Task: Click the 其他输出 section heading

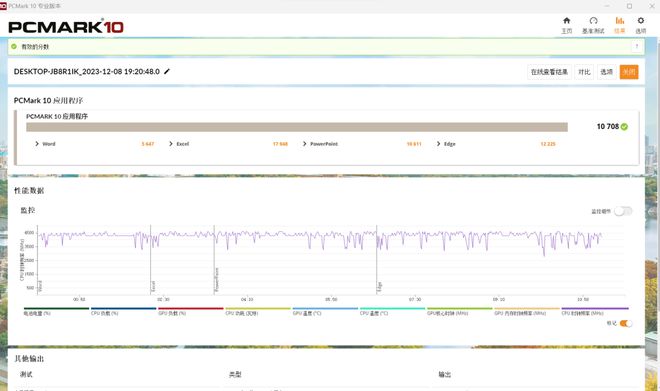Action: pyautogui.click(x=29, y=359)
